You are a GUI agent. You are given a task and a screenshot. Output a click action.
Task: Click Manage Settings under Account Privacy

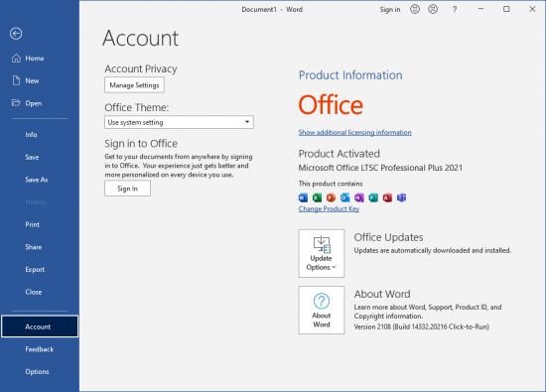pyautogui.click(x=134, y=85)
